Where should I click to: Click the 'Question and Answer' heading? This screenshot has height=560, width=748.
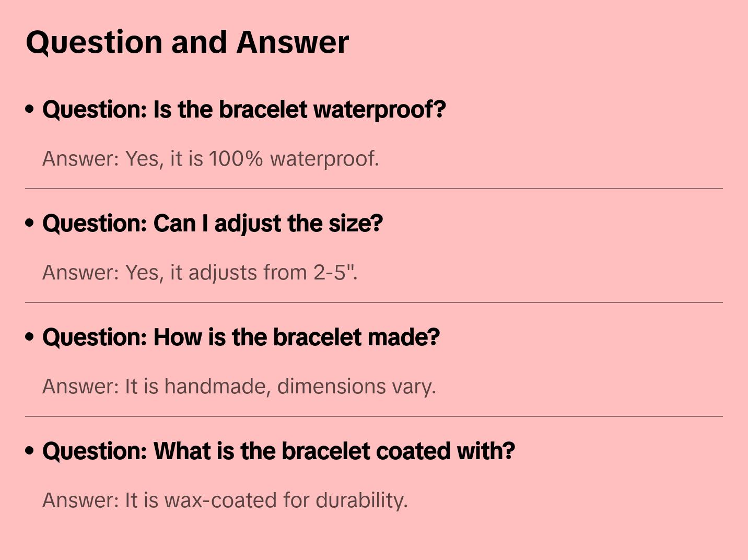point(187,42)
